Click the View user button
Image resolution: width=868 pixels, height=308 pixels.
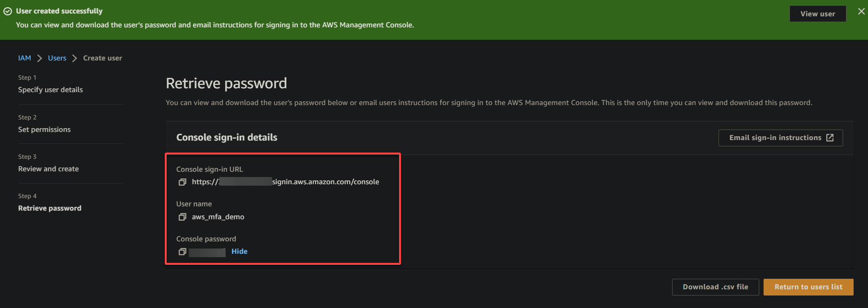coord(818,14)
